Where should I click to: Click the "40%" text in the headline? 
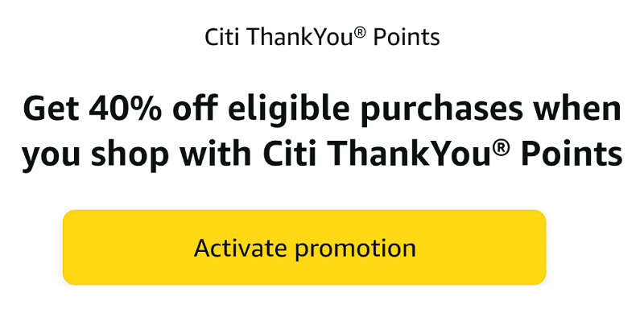point(125,109)
